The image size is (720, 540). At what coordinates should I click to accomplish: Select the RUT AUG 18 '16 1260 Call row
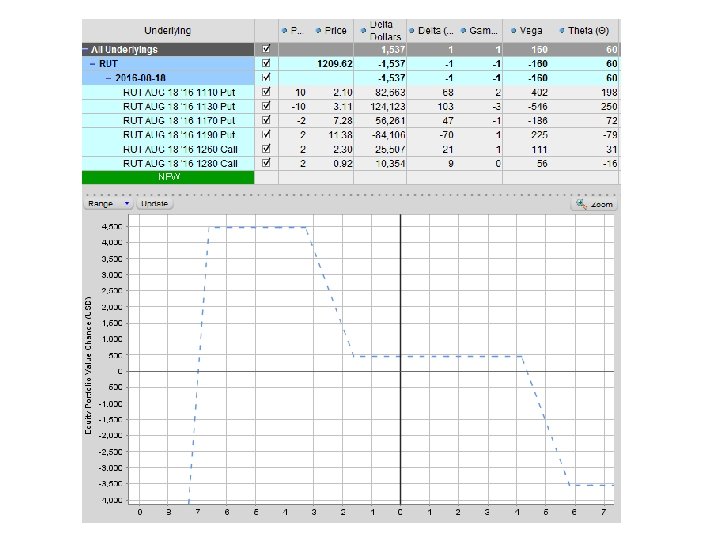tap(180, 148)
